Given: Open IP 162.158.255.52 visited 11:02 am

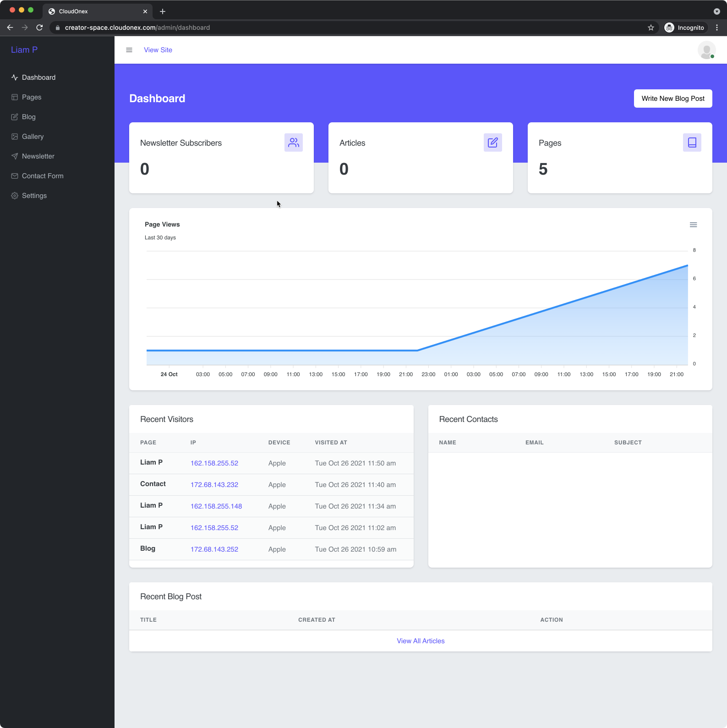Looking at the screenshot, I should pos(214,528).
